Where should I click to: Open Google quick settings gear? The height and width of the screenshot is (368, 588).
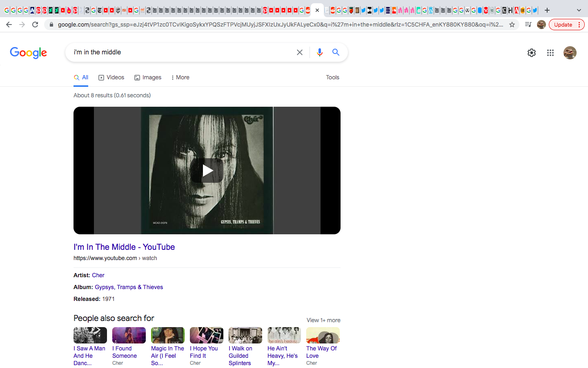531,53
